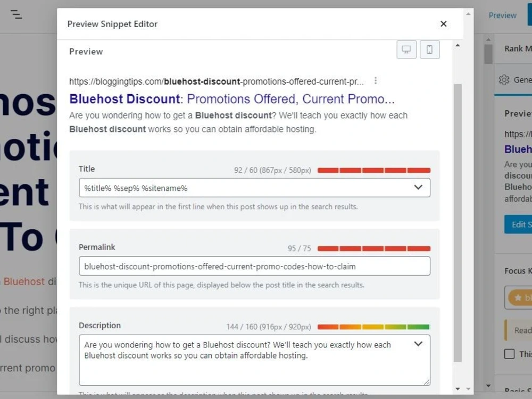Click into the Title input field

pyautogui.click(x=254, y=188)
